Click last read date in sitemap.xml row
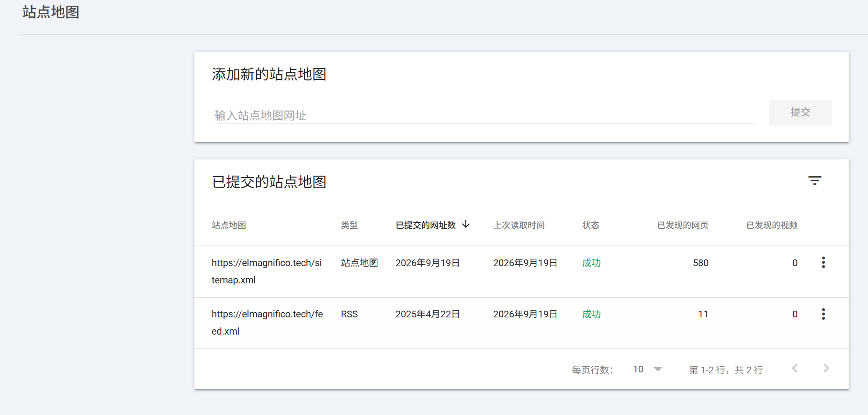This screenshot has width=868, height=415. pos(525,263)
